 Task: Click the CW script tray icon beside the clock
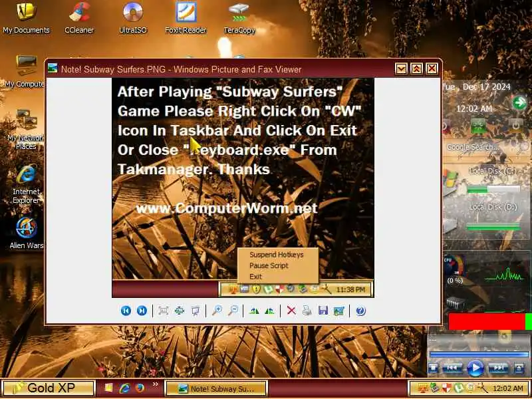coord(481,388)
